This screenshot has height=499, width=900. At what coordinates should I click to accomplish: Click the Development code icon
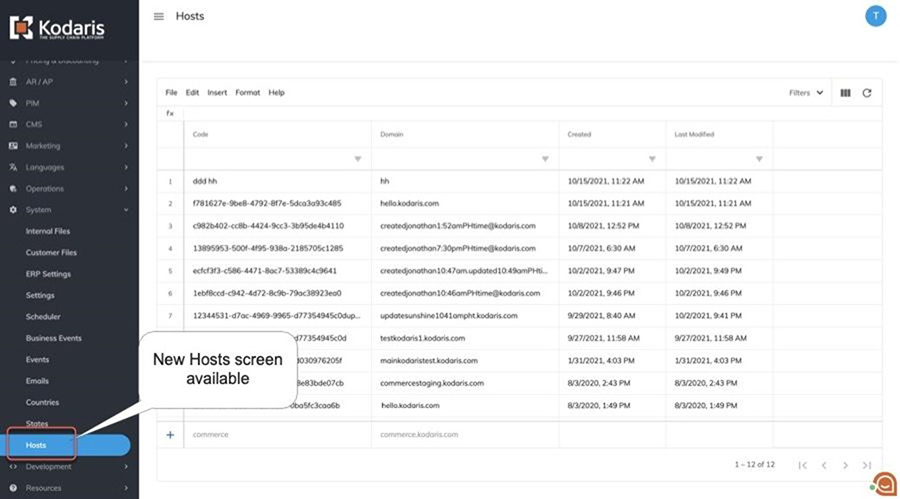click(13, 467)
